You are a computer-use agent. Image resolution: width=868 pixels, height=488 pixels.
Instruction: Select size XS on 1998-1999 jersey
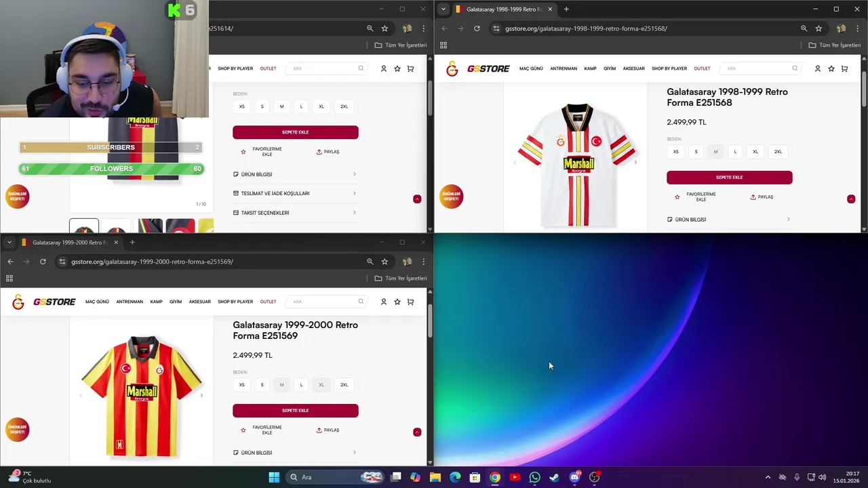pyautogui.click(x=675, y=152)
